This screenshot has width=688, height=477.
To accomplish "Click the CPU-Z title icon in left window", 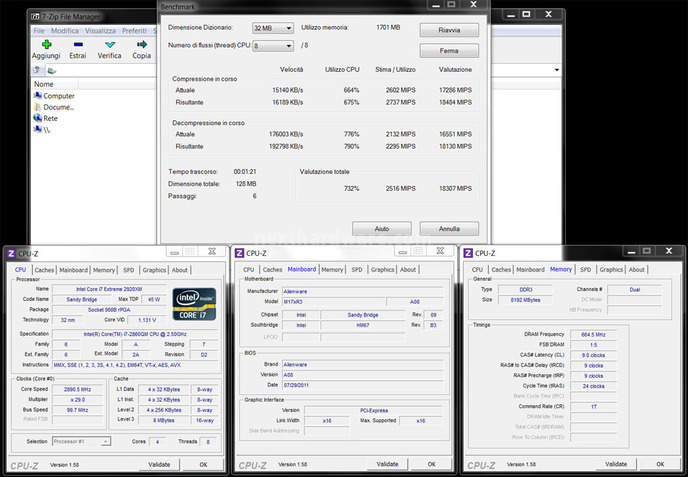I will pos(11,254).
